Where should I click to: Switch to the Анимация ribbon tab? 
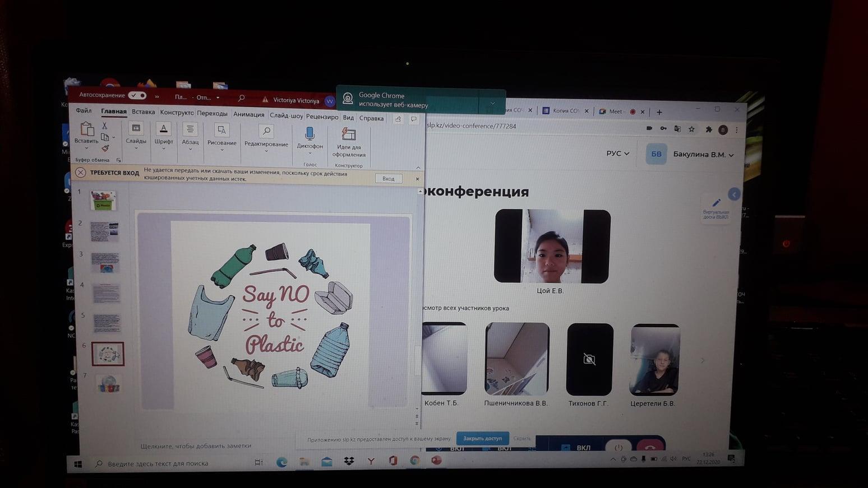pos(248,115)
